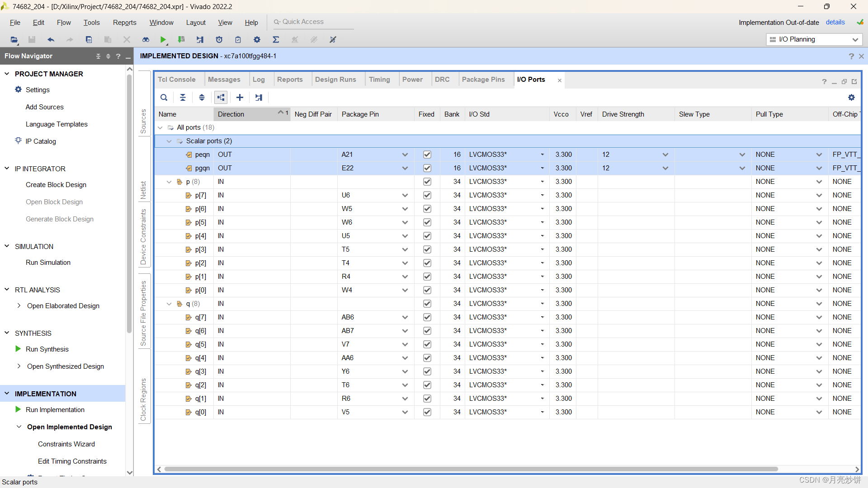Click Run Implementation in Flow Navigator
868x488 pixels.
pyautogui.click(x=55, y=409)
